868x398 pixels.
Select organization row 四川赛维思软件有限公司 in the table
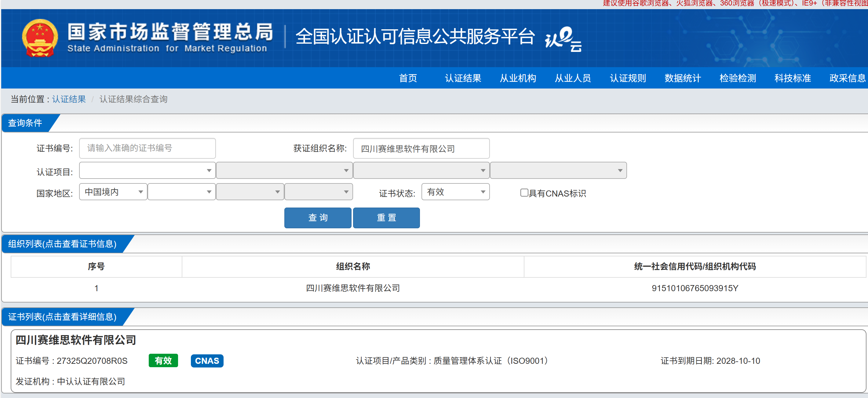(352, 288)
